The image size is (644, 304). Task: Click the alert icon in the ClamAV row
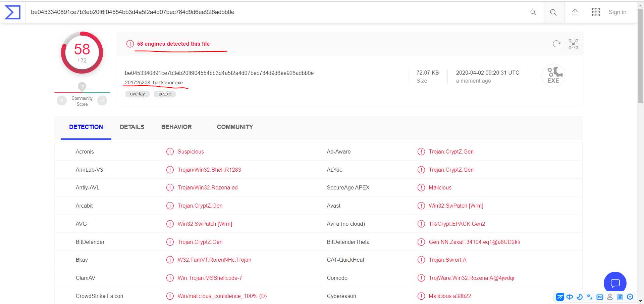[170, 278]
